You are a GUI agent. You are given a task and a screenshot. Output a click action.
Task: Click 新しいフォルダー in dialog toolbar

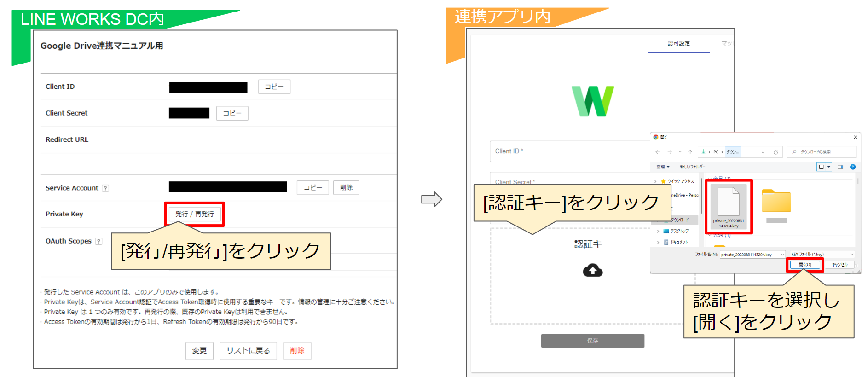(x=692, y=167)
